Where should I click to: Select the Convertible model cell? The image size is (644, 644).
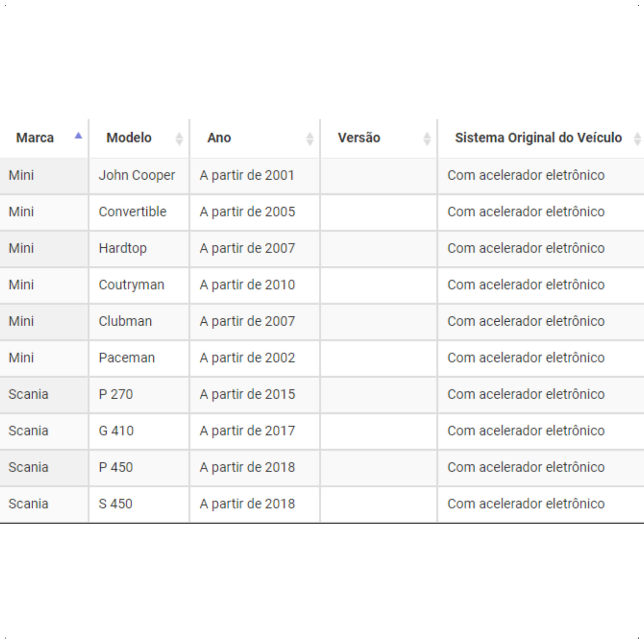coord(139,212)
